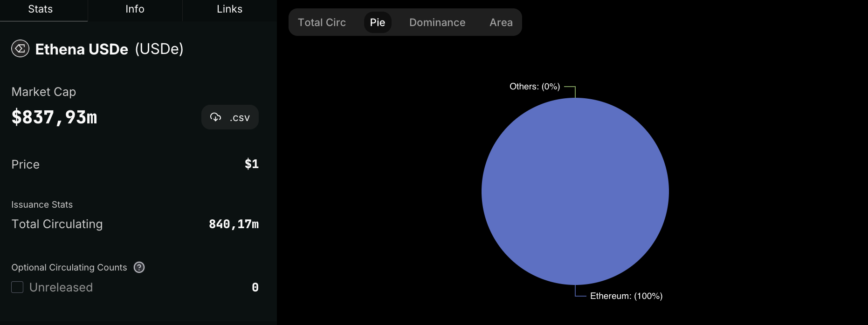Click the $837,93m market cap value
Image resolution: width=868 pixels, height=325 pixels.
pos(54,117)
